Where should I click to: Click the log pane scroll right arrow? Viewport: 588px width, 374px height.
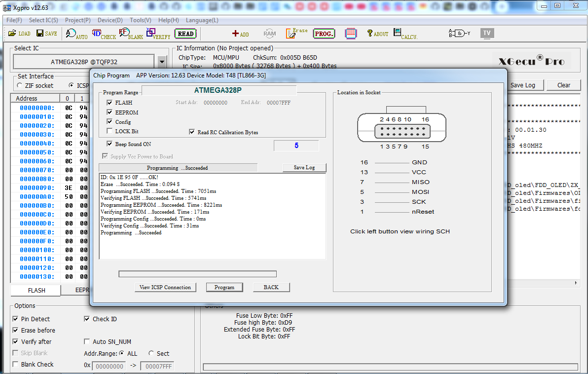576,283
